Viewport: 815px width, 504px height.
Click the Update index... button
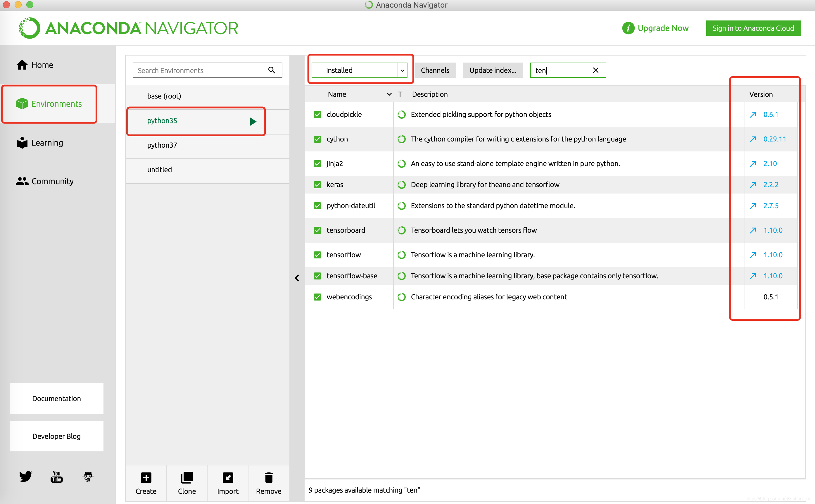coord(492,70)
